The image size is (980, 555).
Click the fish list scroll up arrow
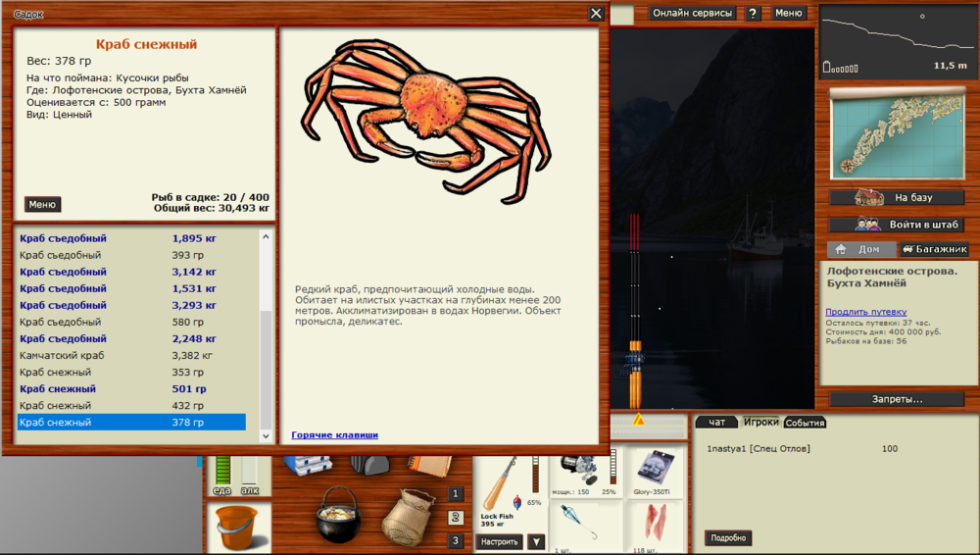[x=266, y=236]
